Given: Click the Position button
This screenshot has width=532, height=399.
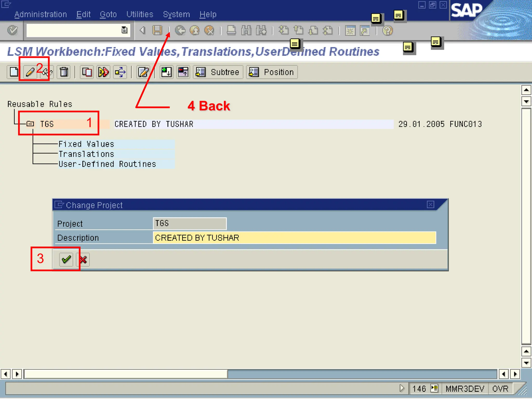Looking at the screenshot, I should [271, 72].
